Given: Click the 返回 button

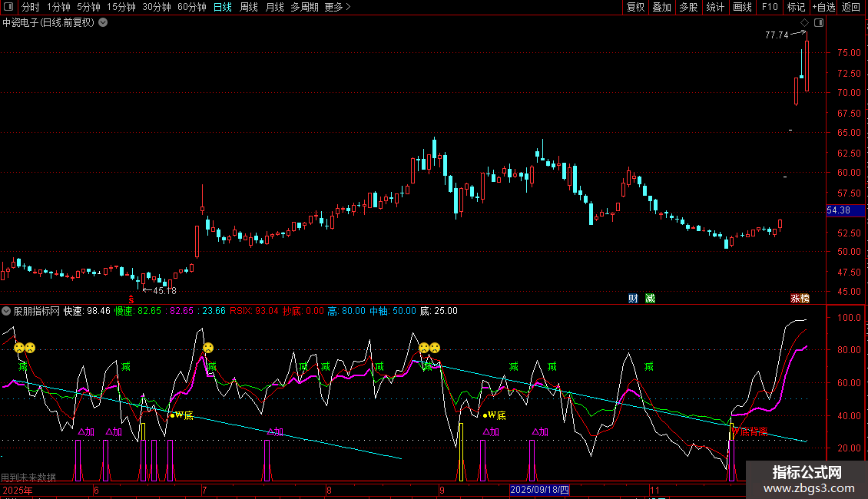Looking at the screenshot, I should (x=851, y=7).
